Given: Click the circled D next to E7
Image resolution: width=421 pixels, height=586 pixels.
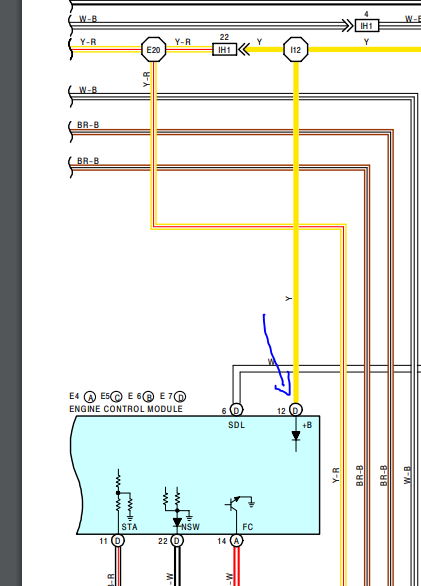Looking at the screenshot, I should (x=180, y=397).
